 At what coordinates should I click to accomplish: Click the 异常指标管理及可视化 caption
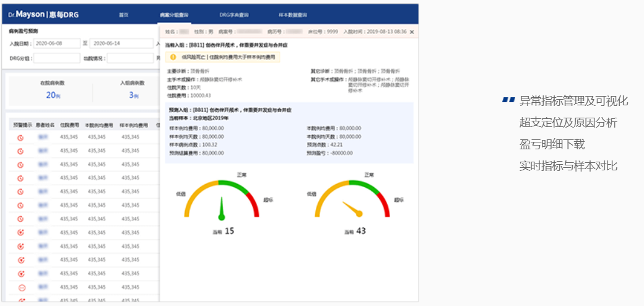point(574,100)
